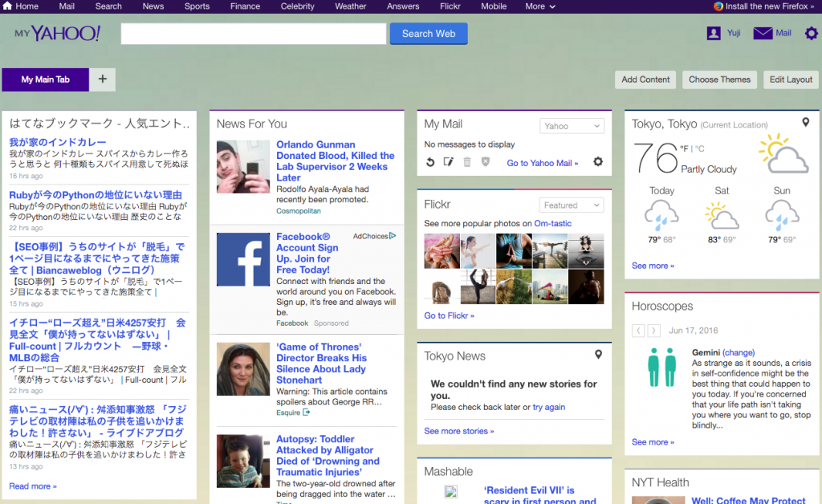Refresh the My Mail message list
The height and width of the screenshot is (504, 822).
point(430,162)
